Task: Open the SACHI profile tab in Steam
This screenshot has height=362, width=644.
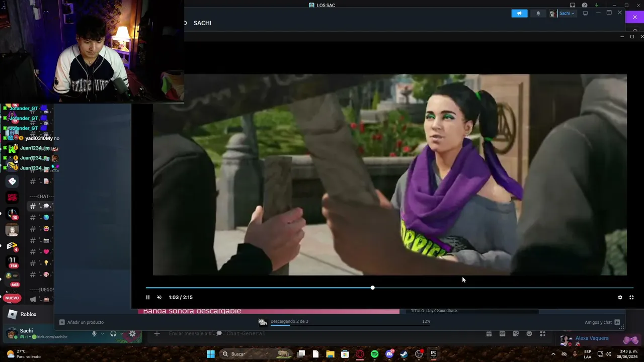Action: pyautogui.click(x=202, y=23)
